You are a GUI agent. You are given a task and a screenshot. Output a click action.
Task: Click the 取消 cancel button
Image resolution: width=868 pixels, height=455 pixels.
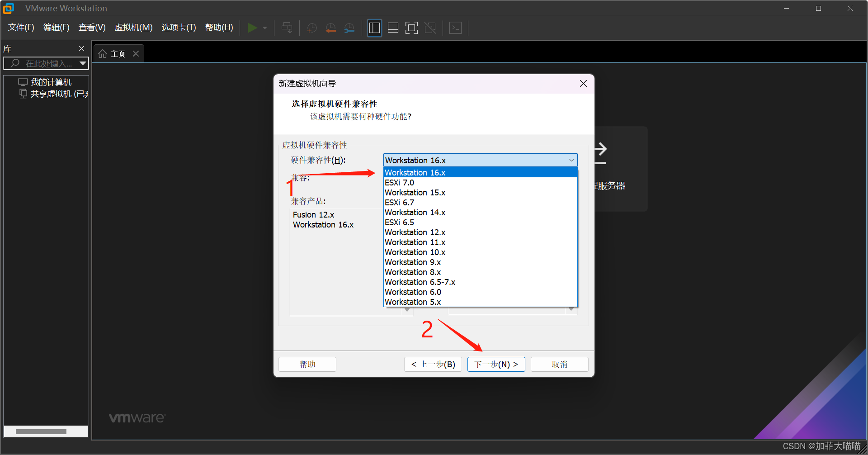[x=560, y=364]
